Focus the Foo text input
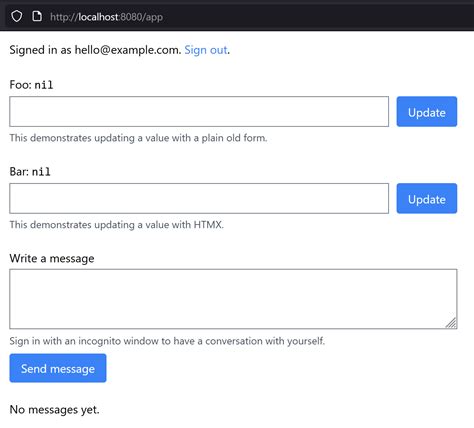Image resolution: width=474 pixels, height=428 pixels. point(199,112)
